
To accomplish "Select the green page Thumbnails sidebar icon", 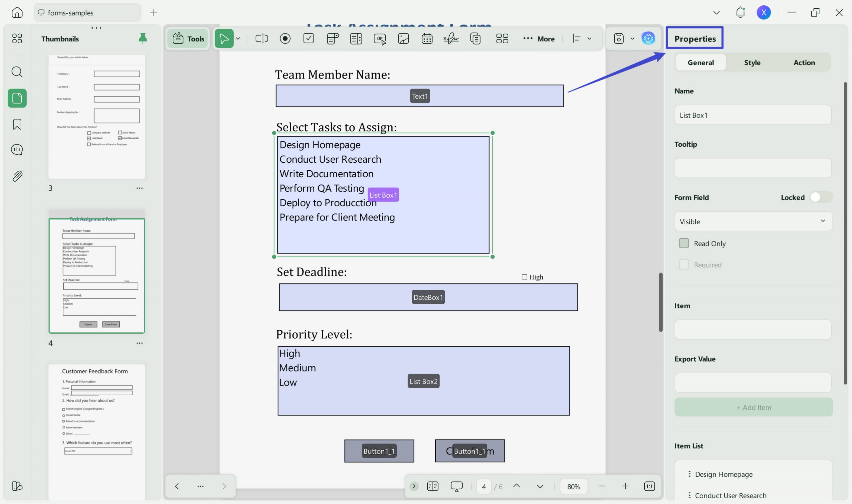I will 17,98.
